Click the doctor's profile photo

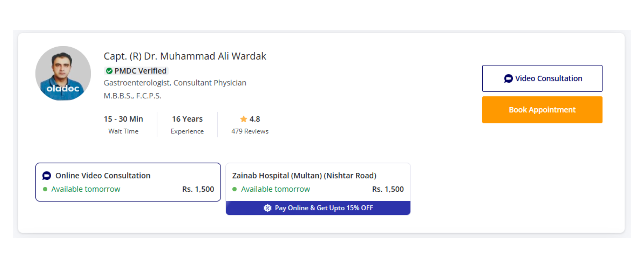[x=63, y=73]
